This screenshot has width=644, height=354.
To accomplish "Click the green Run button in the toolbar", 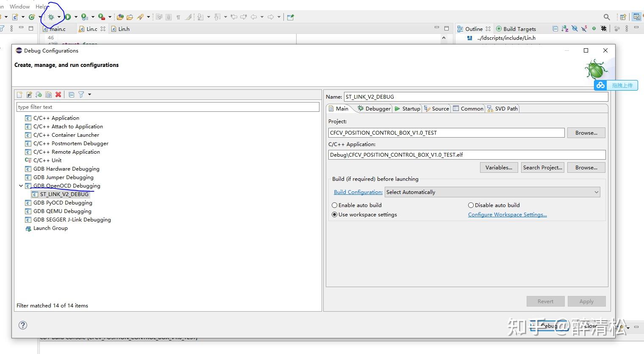I will tap(68, 17).
